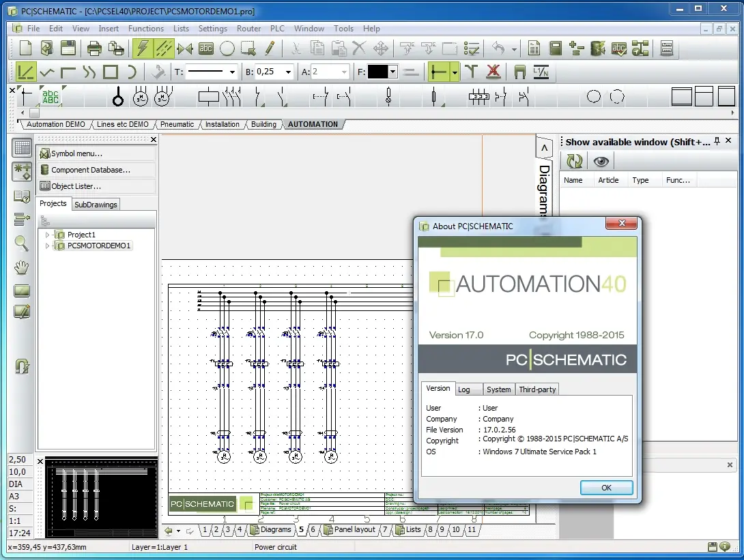Select the Circle/arc tool in top toolbar
The height and width of the screenshot is (560, 744).
pos(227,48)
